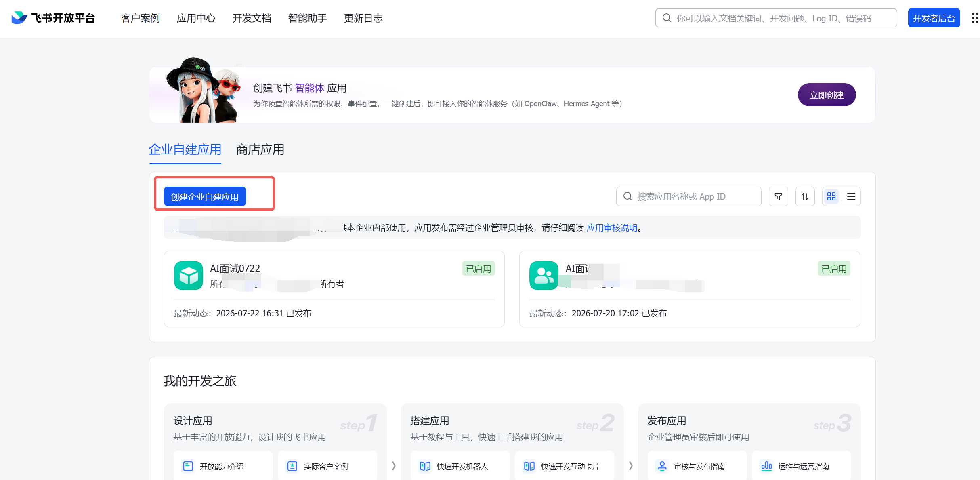The height and width of the screenshot is (480, 980).
Task: Focus the top documentation search field
Action: pyautogui.click(x=776, y=18)
